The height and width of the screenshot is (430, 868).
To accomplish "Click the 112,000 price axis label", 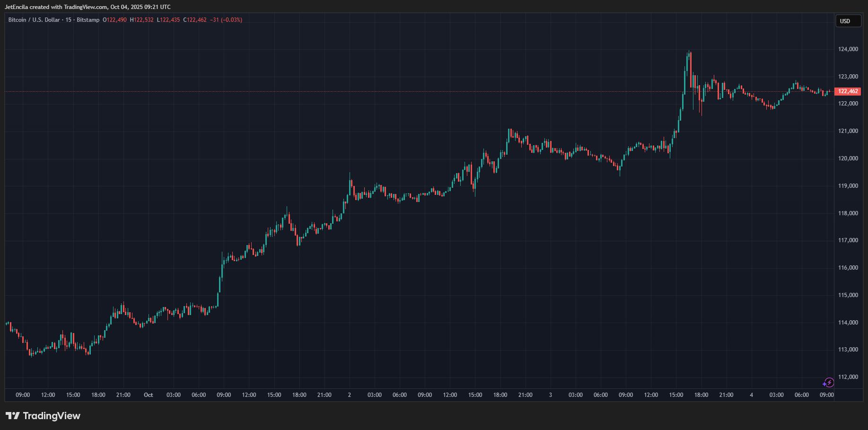I will coord(848,377).
